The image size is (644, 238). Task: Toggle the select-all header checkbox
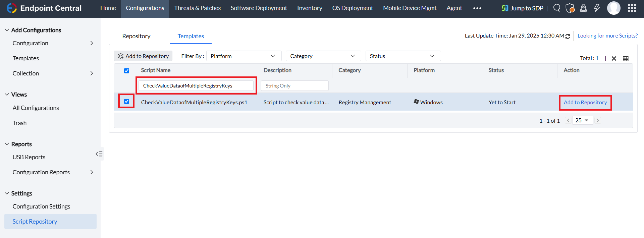coord(126,71)
